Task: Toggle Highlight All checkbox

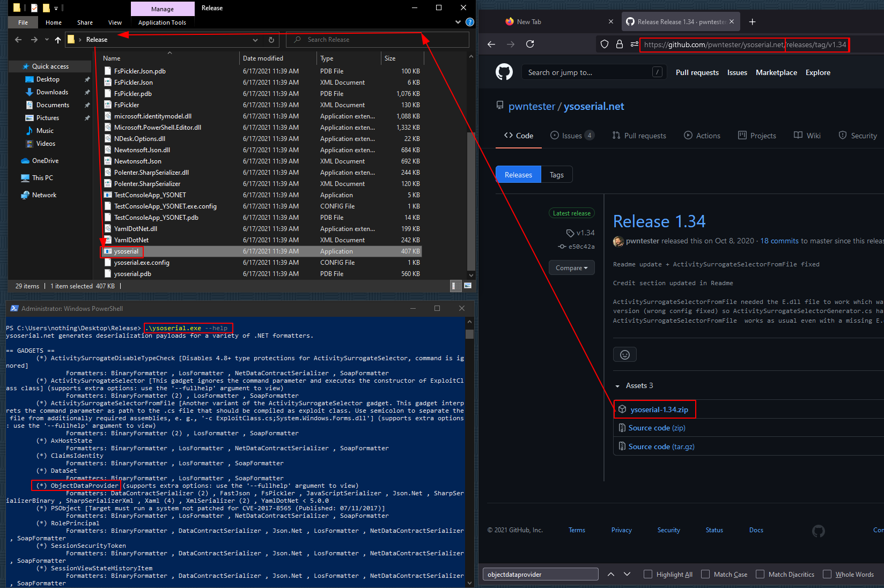Action: pyautogui.click(x=648, y=574)
